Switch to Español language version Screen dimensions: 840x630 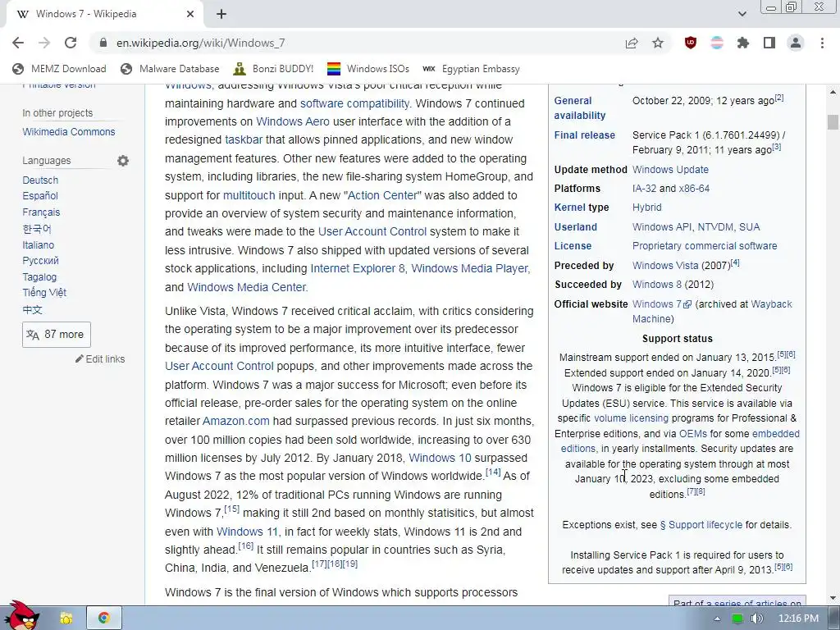pyautogui.click(x=40, y=196)
